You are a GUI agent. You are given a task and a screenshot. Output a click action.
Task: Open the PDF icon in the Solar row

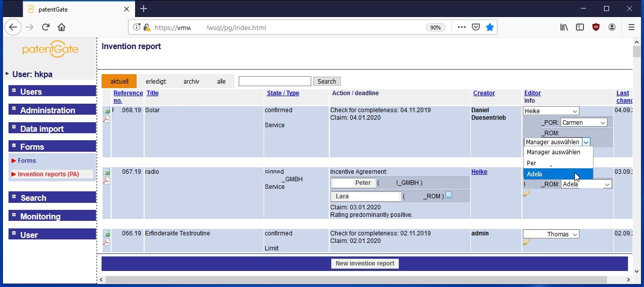tap(107, 119)
